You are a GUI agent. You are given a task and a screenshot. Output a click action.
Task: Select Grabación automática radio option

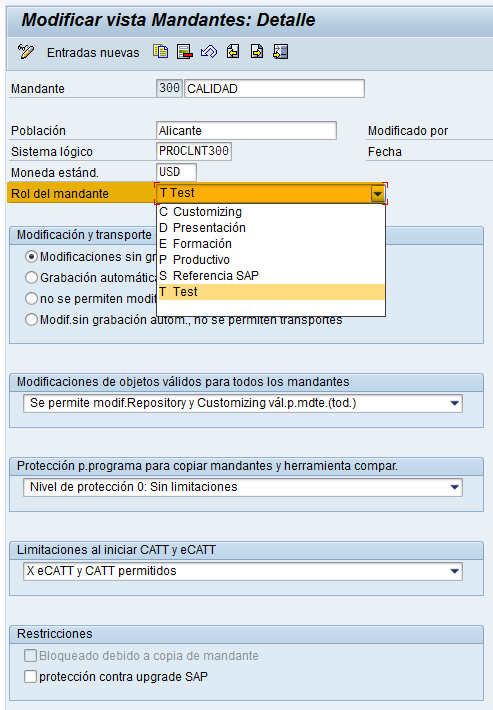point(31,278)
